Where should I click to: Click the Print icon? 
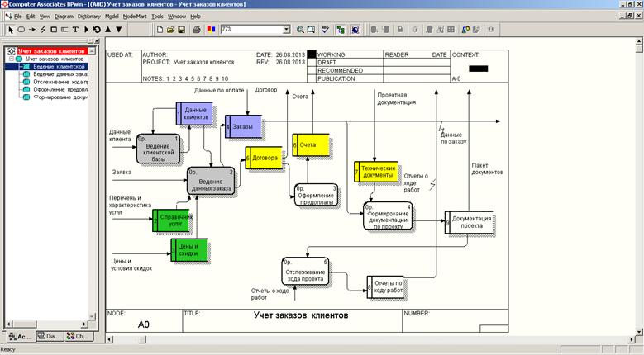196,30
